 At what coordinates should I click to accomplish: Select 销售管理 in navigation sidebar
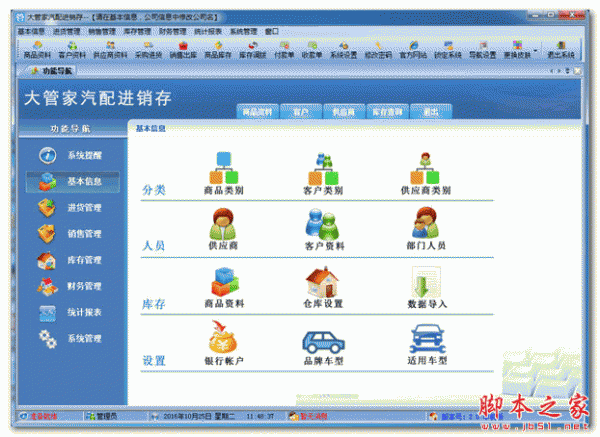click(x=72, y=234)
